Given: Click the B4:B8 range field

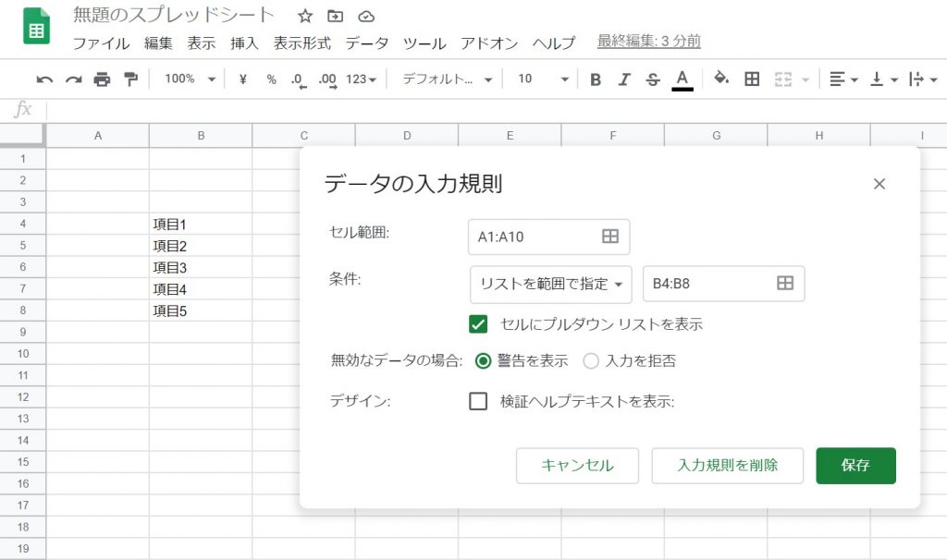Looking at the screenshot, I should (723, 283).
